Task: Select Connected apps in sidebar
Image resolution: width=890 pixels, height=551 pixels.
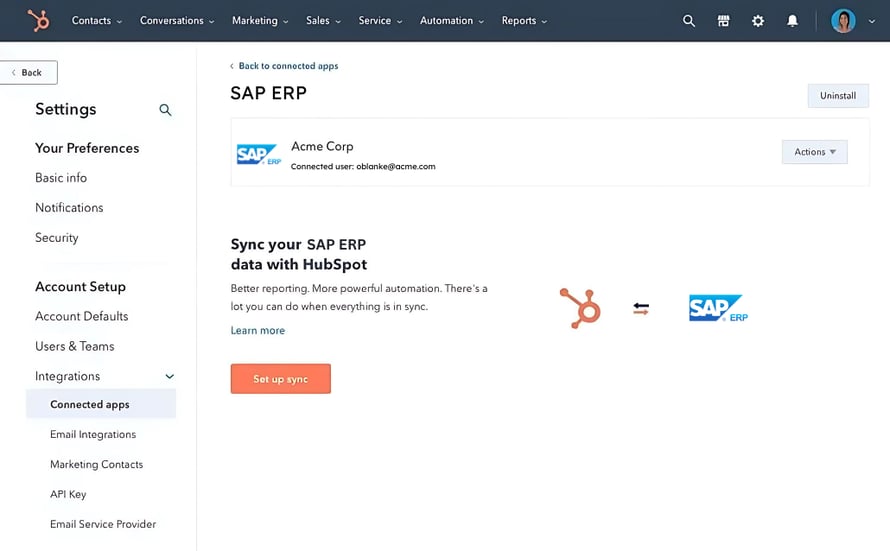Action: 101,404
